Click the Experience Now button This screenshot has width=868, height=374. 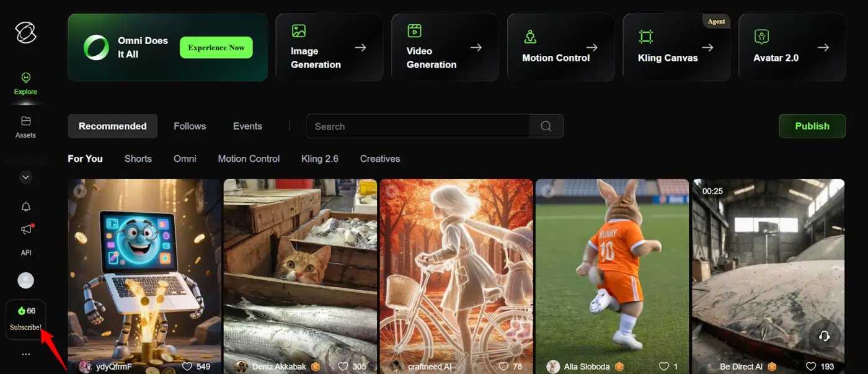(216, 48)
